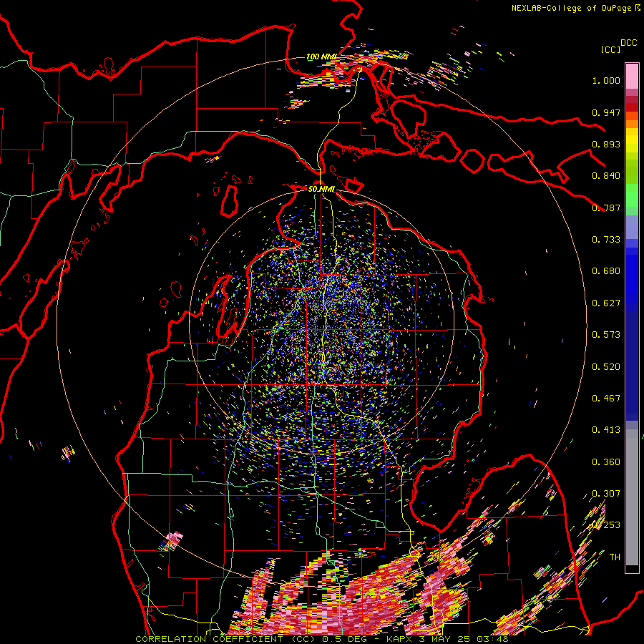The height and width of the screenshot is (644, 644).
Task: Click the Correlation Coefficient KAPX caption text
Action: (x=322, y=639)
